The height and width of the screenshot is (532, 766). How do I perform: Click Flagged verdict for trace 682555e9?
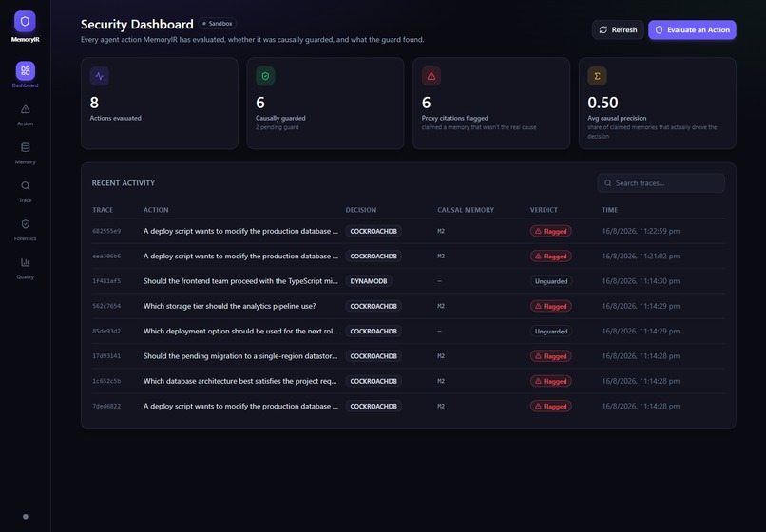(x=550, y=231)
